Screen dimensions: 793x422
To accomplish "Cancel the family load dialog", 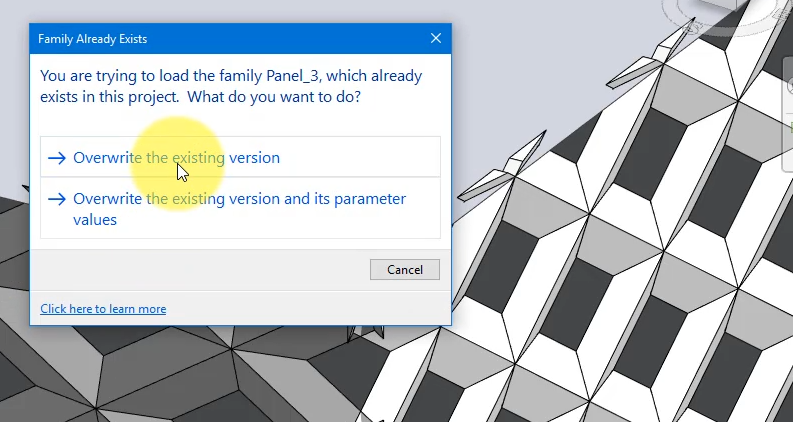I will click(405, 270).
